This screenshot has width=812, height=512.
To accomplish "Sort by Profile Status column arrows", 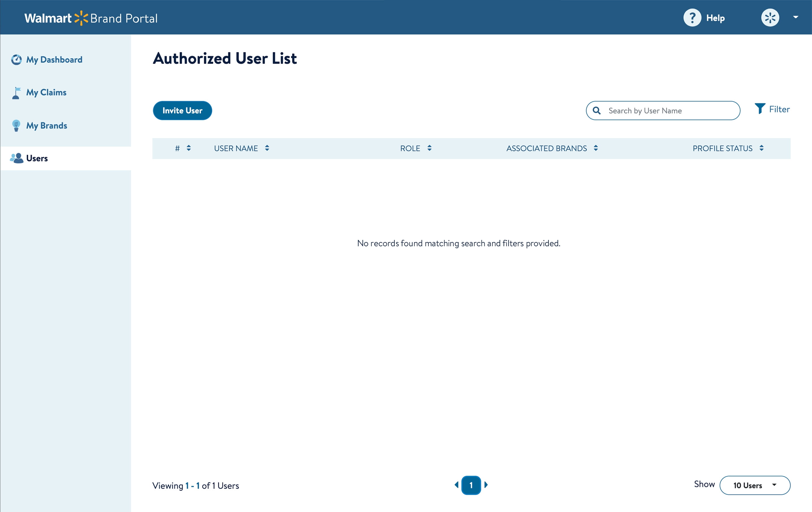I will pos(761,148).
